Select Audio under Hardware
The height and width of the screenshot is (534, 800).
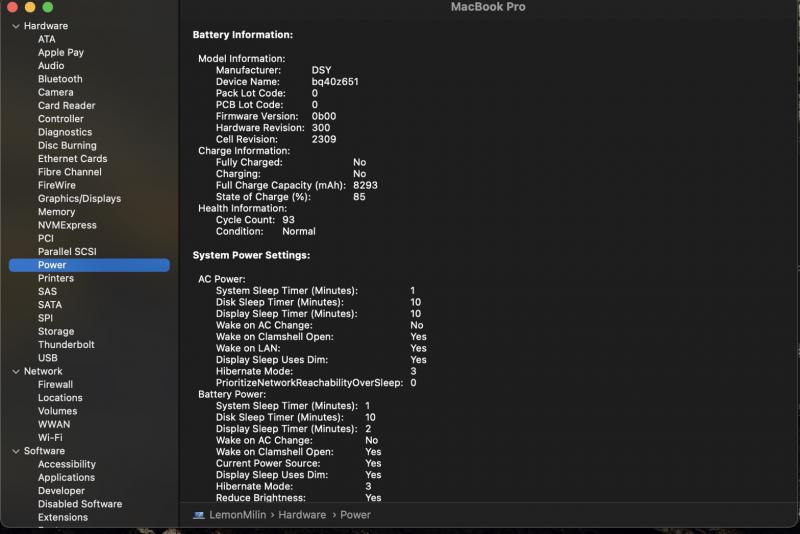[x=51, y=66]
